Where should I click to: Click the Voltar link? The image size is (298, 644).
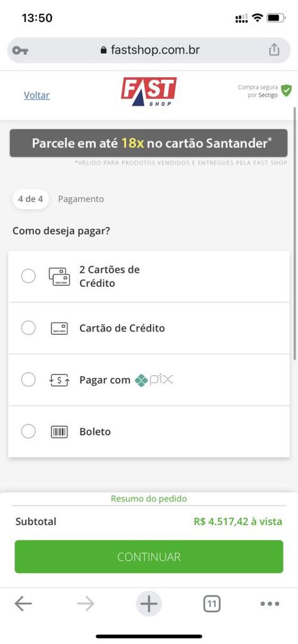pos(36,95)
